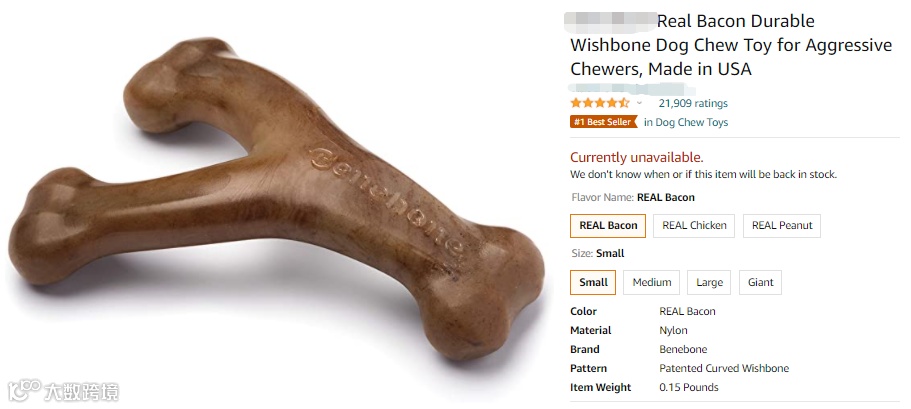Click the watermark logo icon in corner
911x409 pixels.
coord(24,390)
